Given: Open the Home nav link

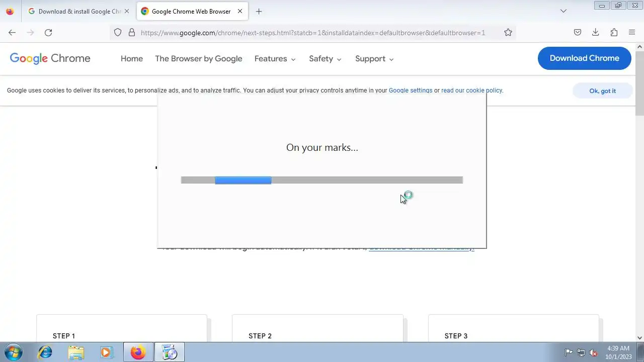Looking at the screenshot, I should click(132, 59).
